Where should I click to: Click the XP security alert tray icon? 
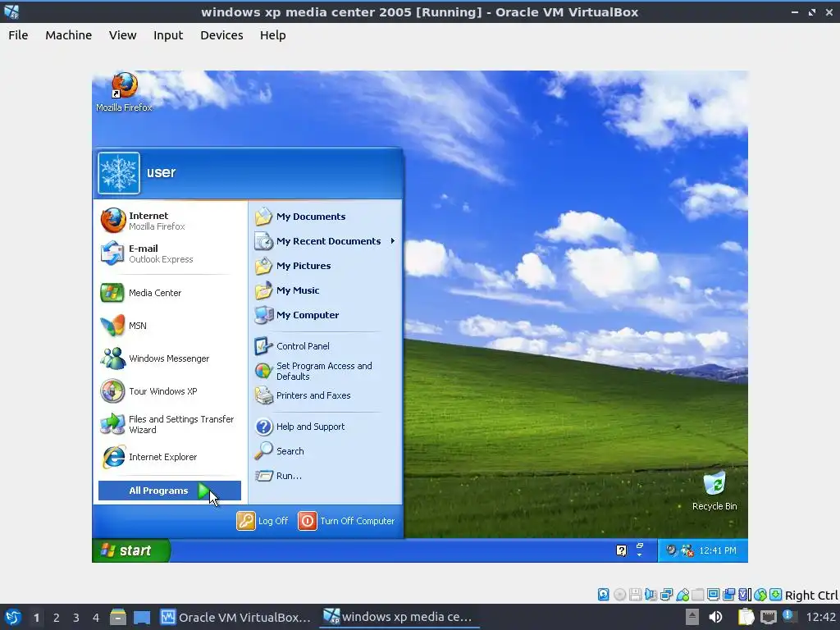tap(687, 550)
